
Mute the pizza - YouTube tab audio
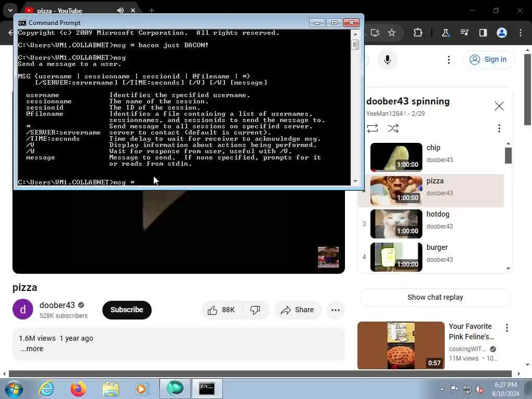tap(121, 10)
